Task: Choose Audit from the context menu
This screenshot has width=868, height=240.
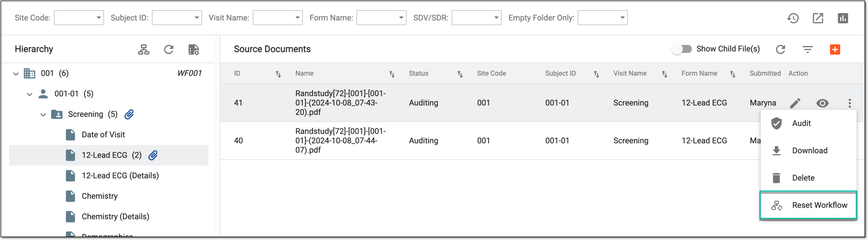Action: tap(808, 123)
